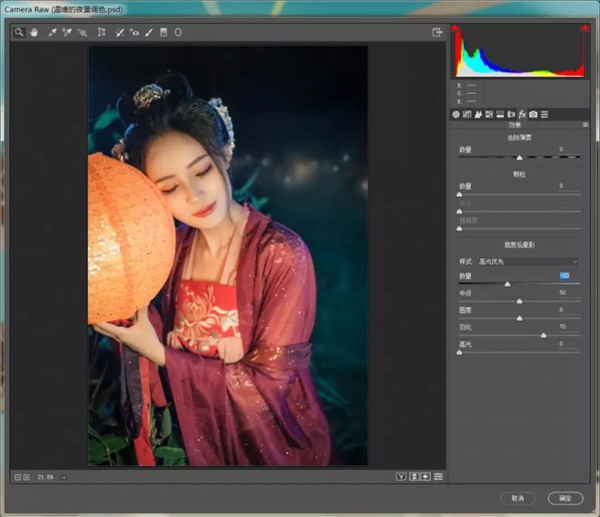Select the Radial Filter tool
Viewport: 600px width, 517px height.
[x=178, y=32]
